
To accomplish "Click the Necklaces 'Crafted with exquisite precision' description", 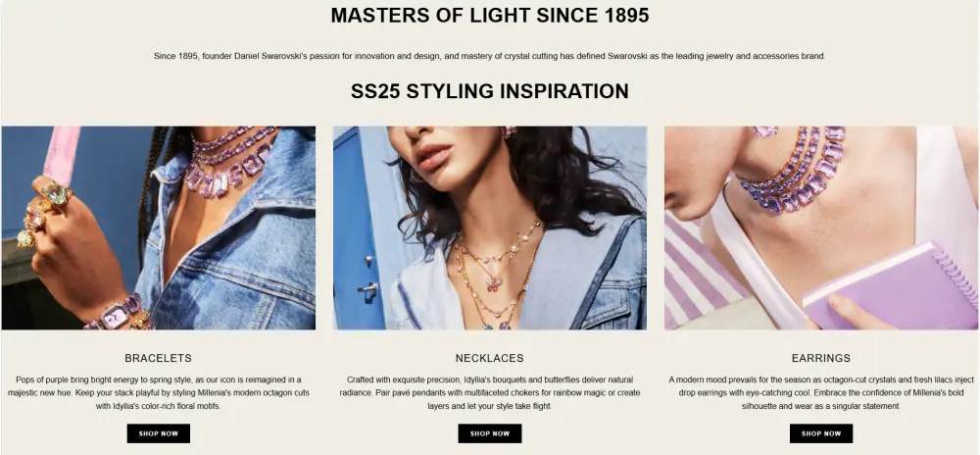I will pos(489,392).
